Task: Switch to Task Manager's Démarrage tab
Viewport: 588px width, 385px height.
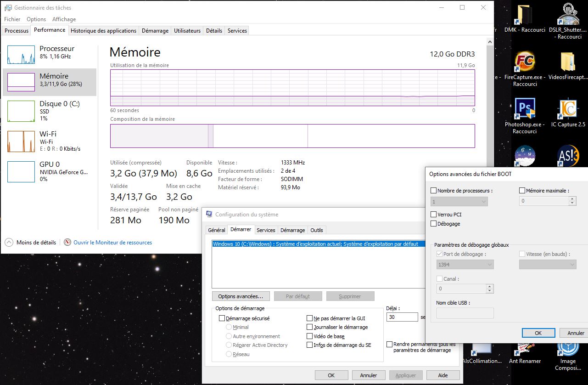Action: coord(155,31)
